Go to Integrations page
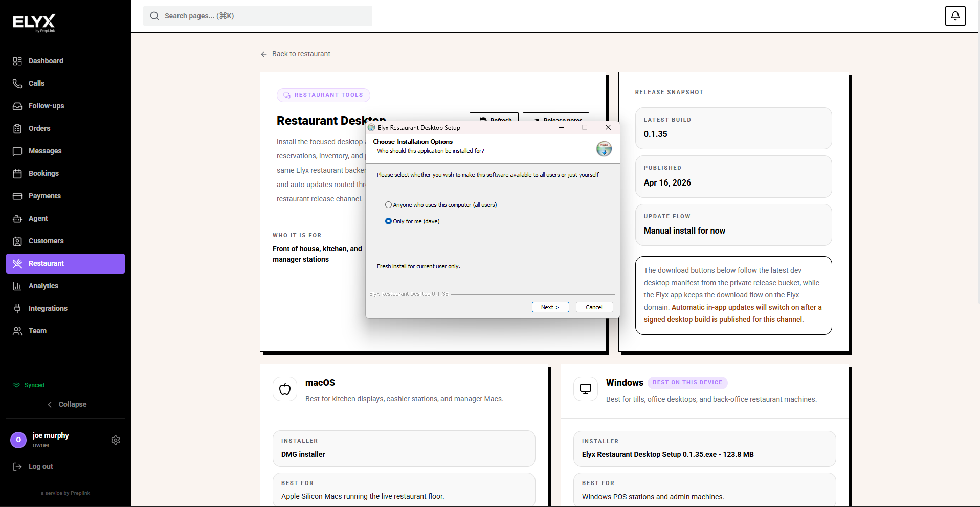 (x=65, y=309)
